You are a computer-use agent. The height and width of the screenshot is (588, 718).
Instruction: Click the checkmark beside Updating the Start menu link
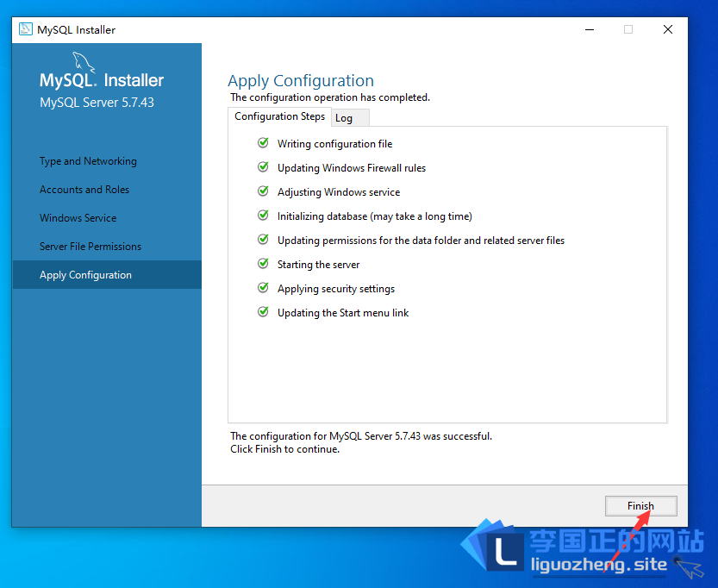[x=263, y=312]
